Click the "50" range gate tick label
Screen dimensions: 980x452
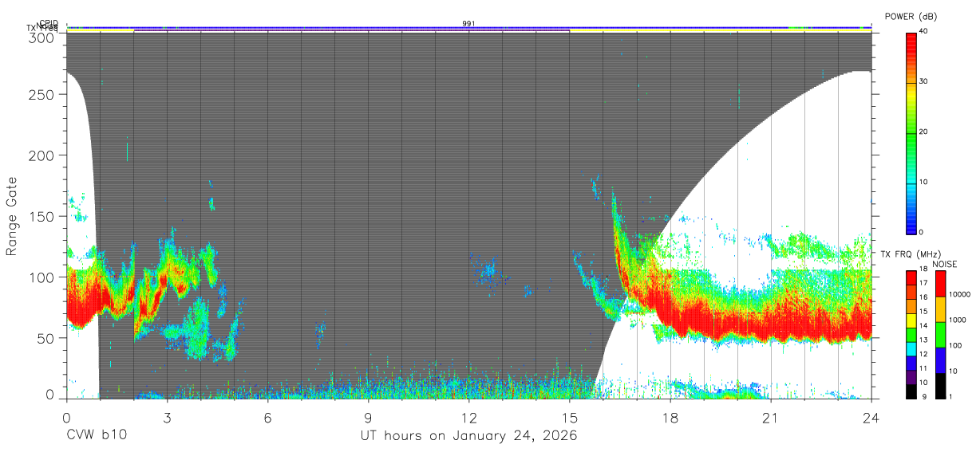click(45, 338)
